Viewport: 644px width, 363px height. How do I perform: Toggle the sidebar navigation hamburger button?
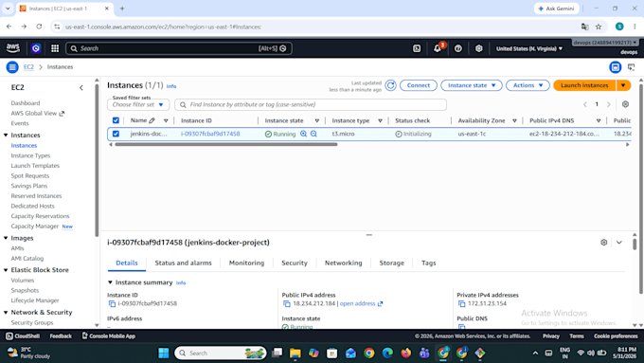[x=12, y=67]
